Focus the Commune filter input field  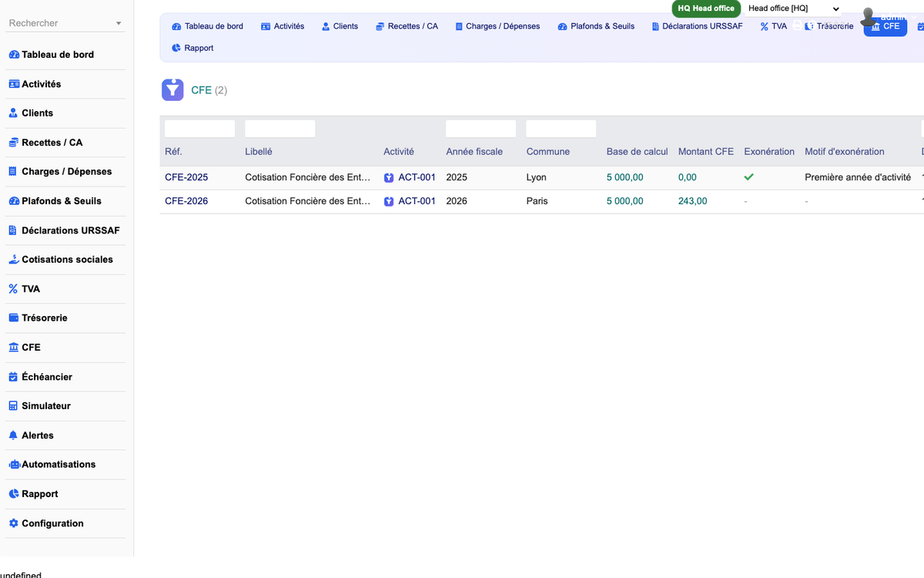tap(561, 129)
